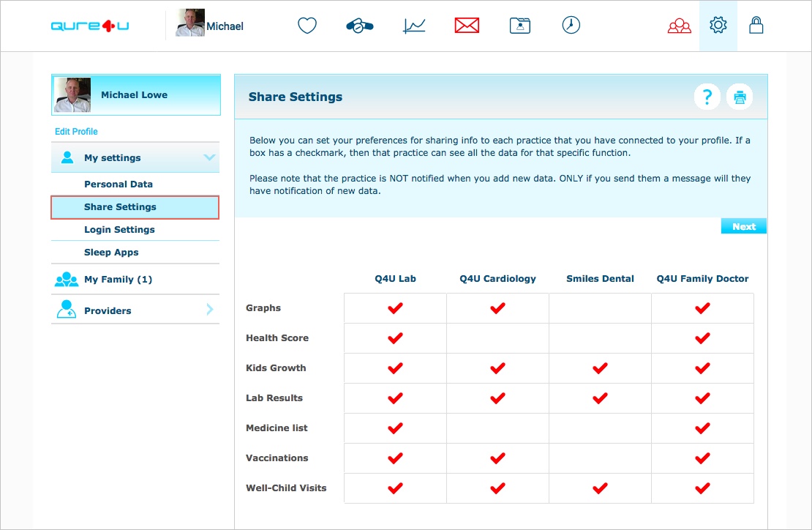Check Graphs for Smiles Dental
Screen dimensions: 812x530
coord(600,308)
